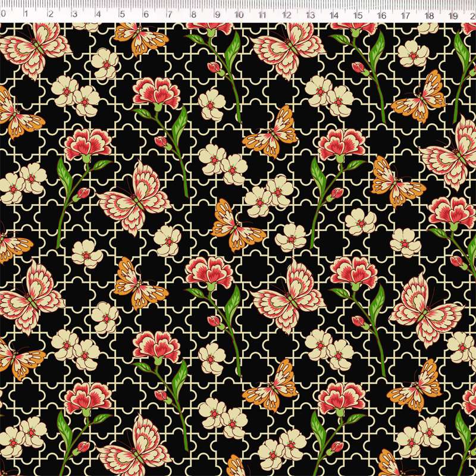Select the number 10 on the ruler
The width and height of the screenshot is (476, 476).
[x=239, y=15]
